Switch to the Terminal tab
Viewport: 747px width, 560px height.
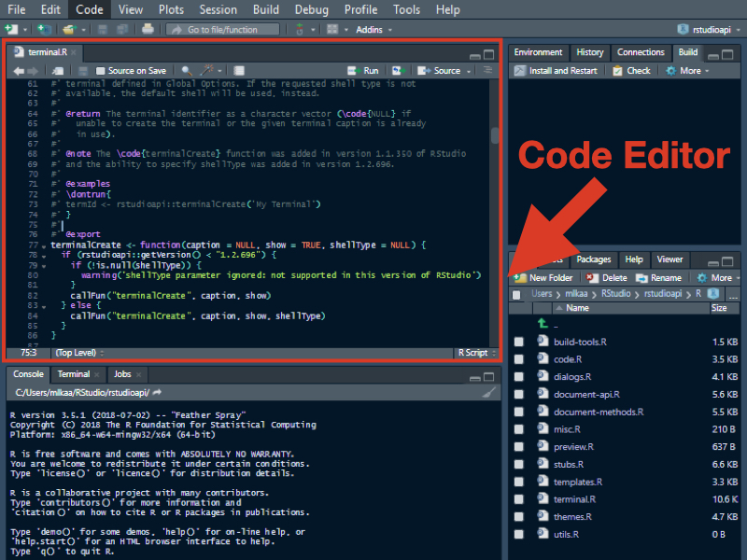tap(74, 374)
